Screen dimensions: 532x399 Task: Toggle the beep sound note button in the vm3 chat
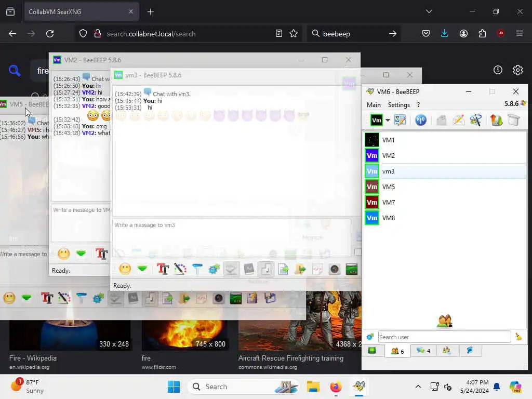[x=265, y=270]
